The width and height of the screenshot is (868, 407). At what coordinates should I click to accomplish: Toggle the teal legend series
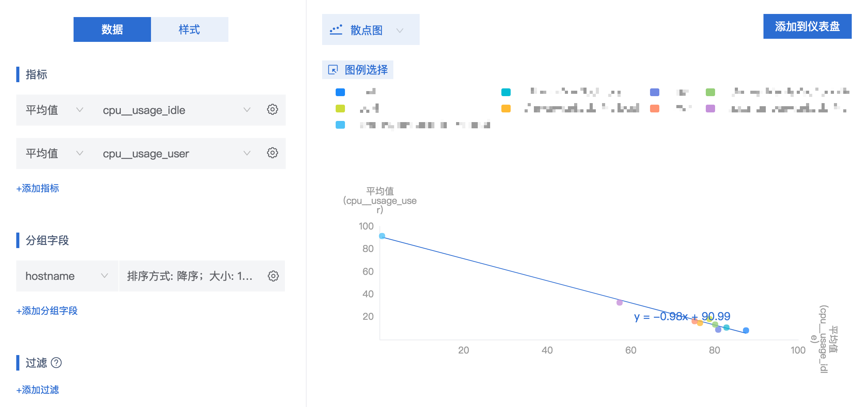(x=506, y=92)
